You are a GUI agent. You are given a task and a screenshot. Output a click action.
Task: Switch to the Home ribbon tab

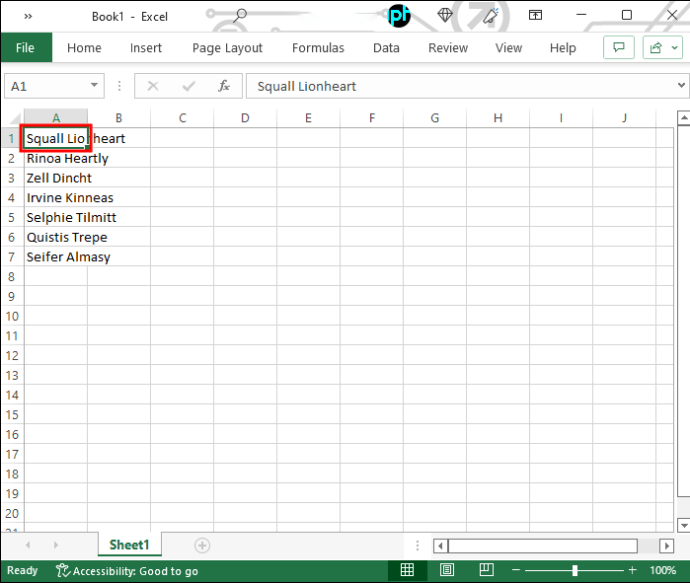pyautogui.click(x=84, y=48)
